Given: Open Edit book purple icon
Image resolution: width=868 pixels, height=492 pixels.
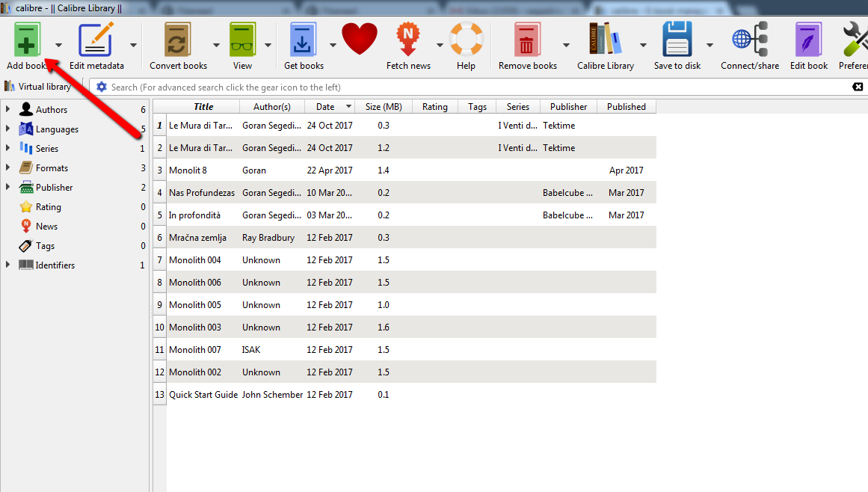Looking at the screenshot, I should click(x=809, y=40).
